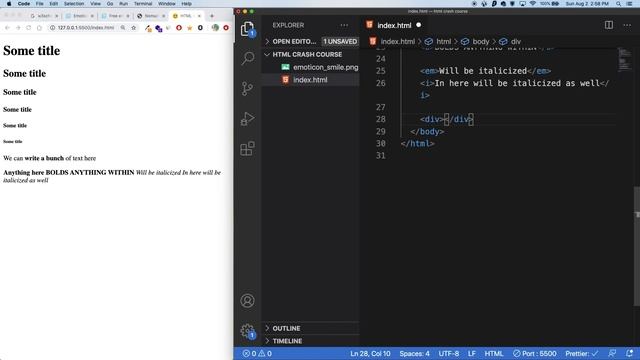640x360 pixels.
Task: Click the browser address bar URL
Action: pos(86,28)
